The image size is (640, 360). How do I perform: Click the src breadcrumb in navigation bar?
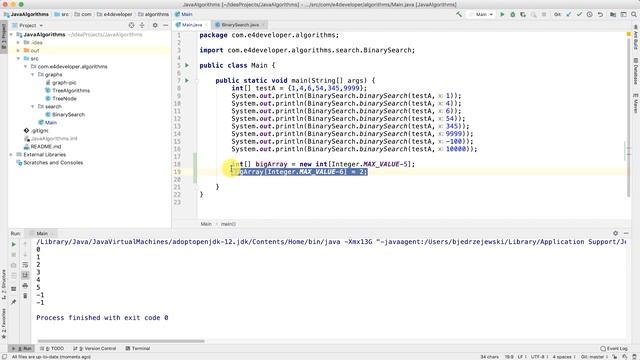(x=62, y=14)
